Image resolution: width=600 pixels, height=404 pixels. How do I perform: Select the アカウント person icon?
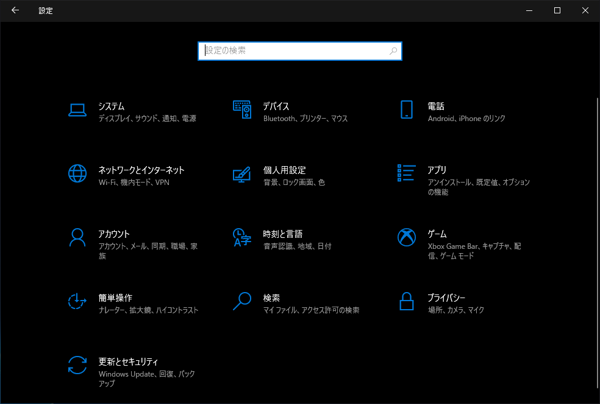[77, 238]
